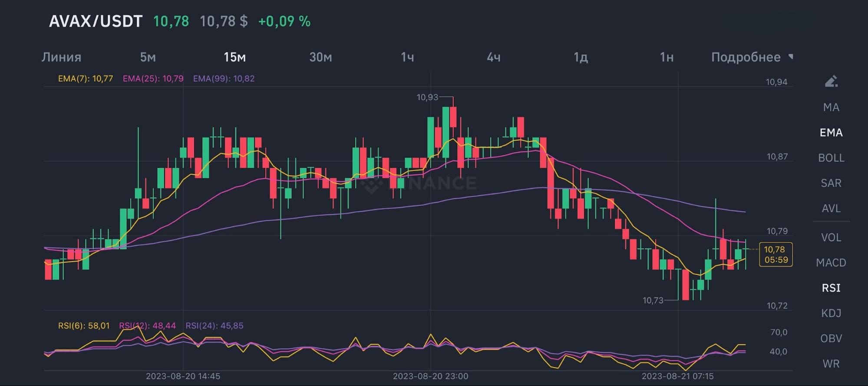Toggle the MA indicator
The width and height of the screenshot is (868, 386).
pyautogui.click(x=831, y=107)
